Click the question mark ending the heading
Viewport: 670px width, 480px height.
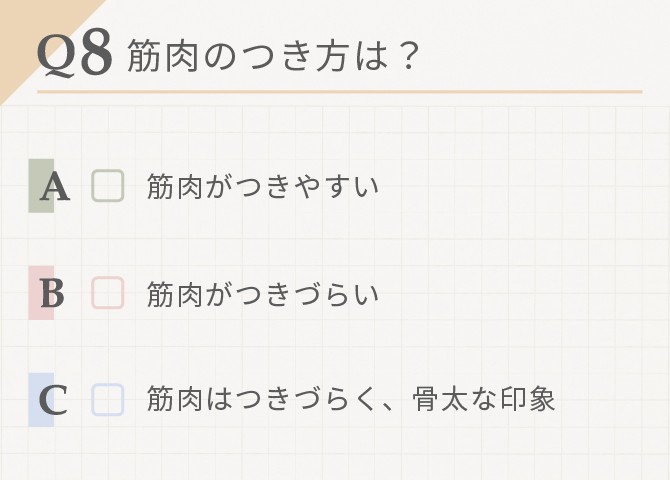(409, 55)
